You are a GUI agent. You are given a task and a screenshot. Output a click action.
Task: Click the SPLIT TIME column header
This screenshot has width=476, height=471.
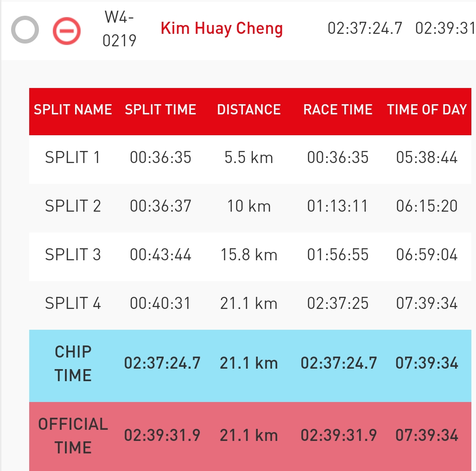[160, 109]
